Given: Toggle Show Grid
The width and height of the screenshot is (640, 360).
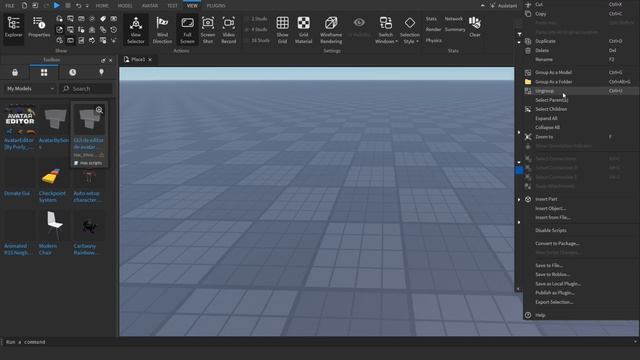Looking at the screenshot, I should coord(282,30).
